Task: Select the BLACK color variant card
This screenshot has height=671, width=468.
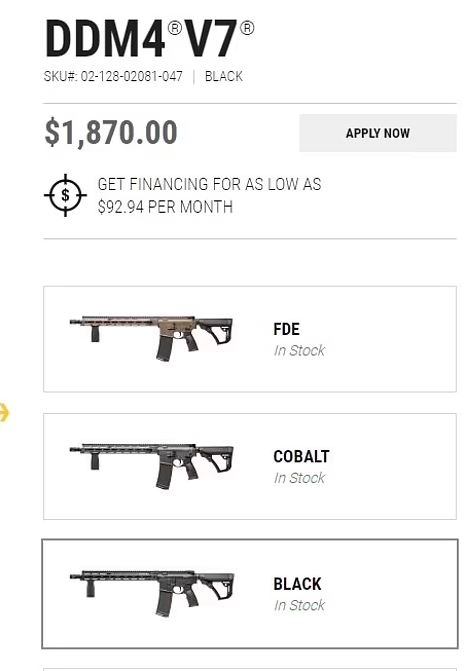Action: 250,594
